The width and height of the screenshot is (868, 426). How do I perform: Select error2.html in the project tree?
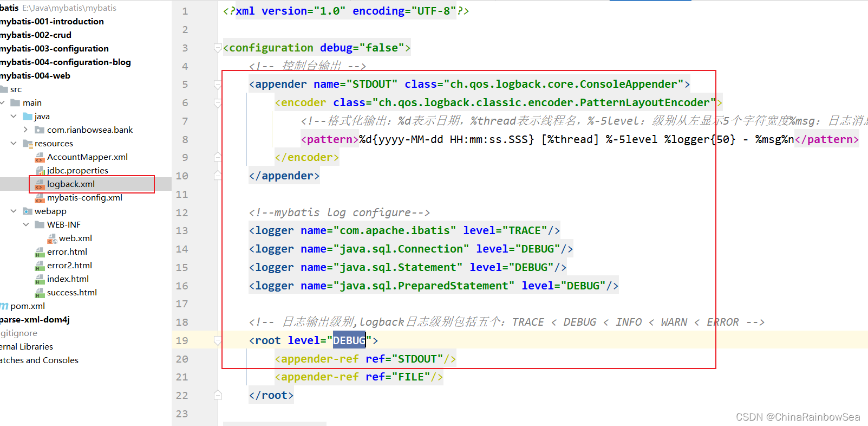69,266
